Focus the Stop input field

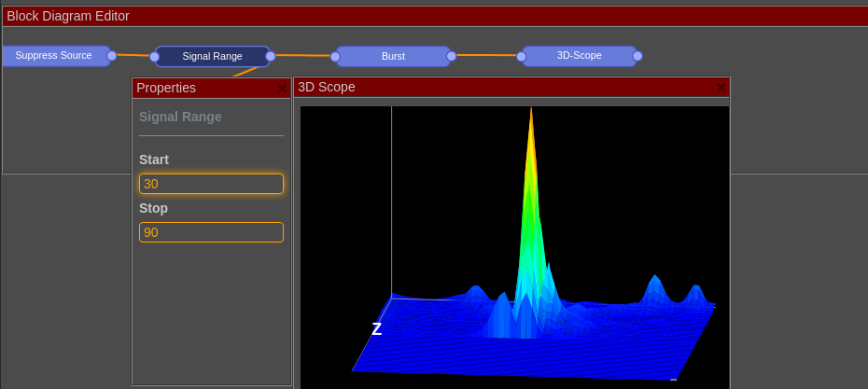(212, 232)
